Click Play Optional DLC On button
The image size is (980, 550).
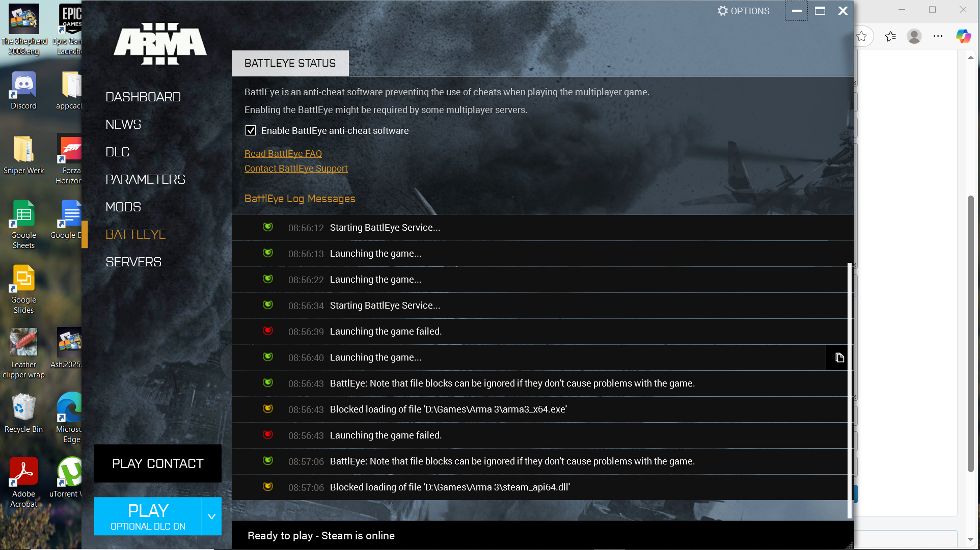tap(148, 516)
